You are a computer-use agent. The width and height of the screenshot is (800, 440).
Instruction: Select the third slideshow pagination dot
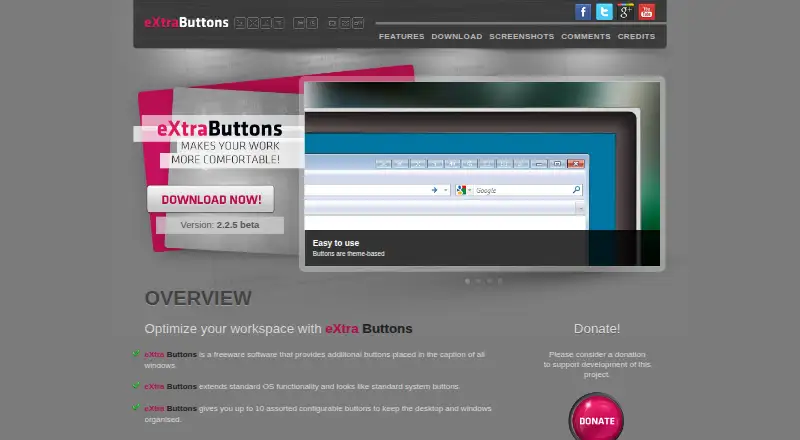click(x=489, y=281)
